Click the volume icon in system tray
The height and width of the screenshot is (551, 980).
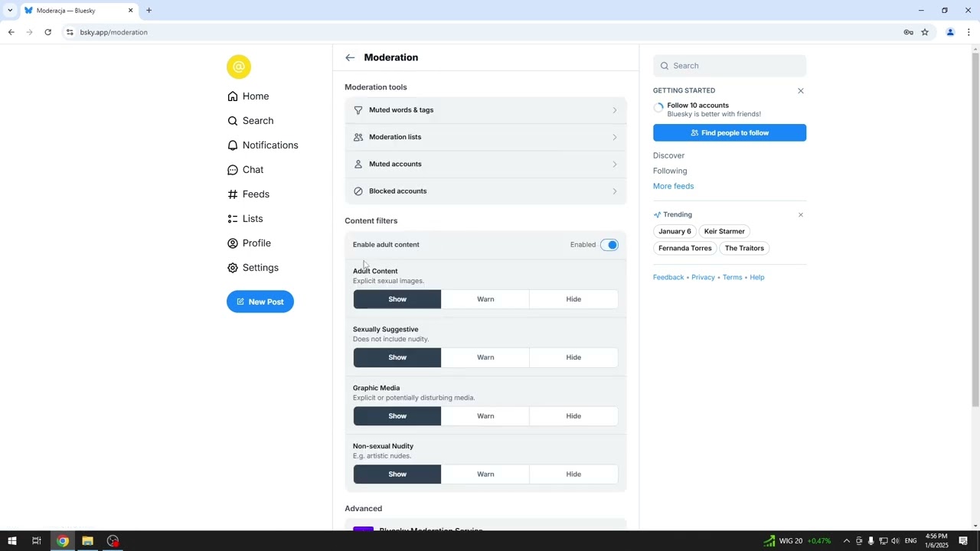(895, 541)
